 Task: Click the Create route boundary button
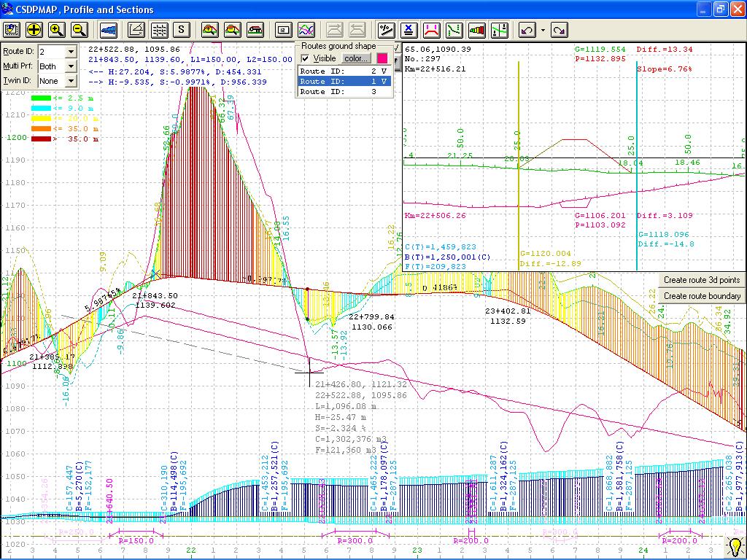[x=702, y=296]
